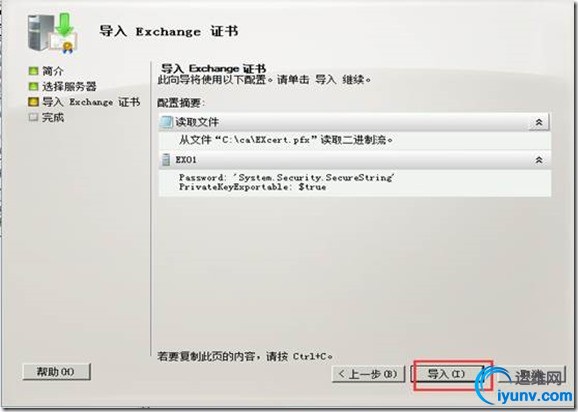Click the server certificate wizard header icon
578x412 pixels.
point(53,32)
